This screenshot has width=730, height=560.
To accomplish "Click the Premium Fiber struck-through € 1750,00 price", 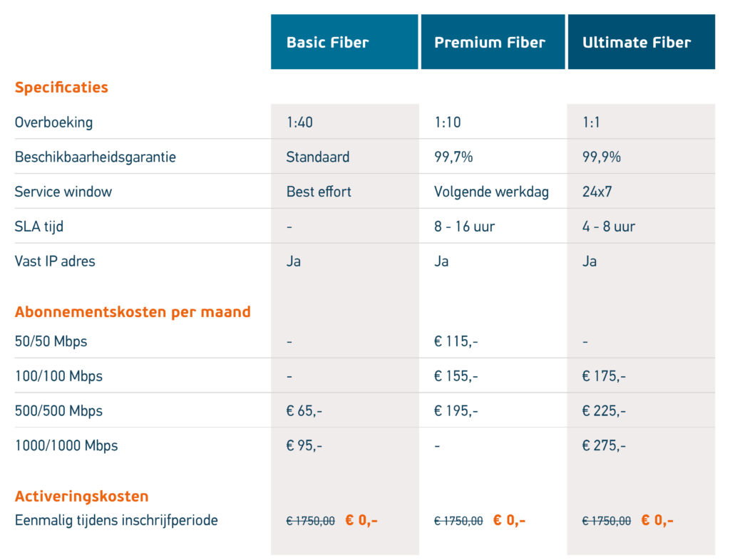I will coord(458,521).
